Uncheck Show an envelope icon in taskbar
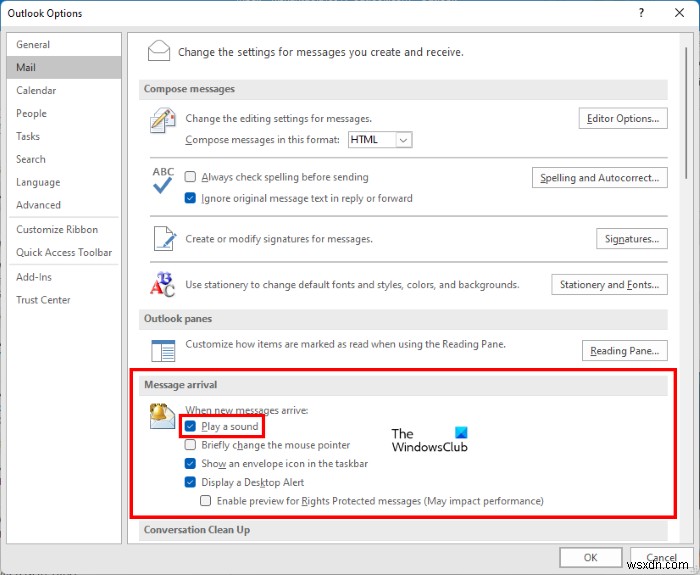The image size is (700, 575). tap(190, 463)
